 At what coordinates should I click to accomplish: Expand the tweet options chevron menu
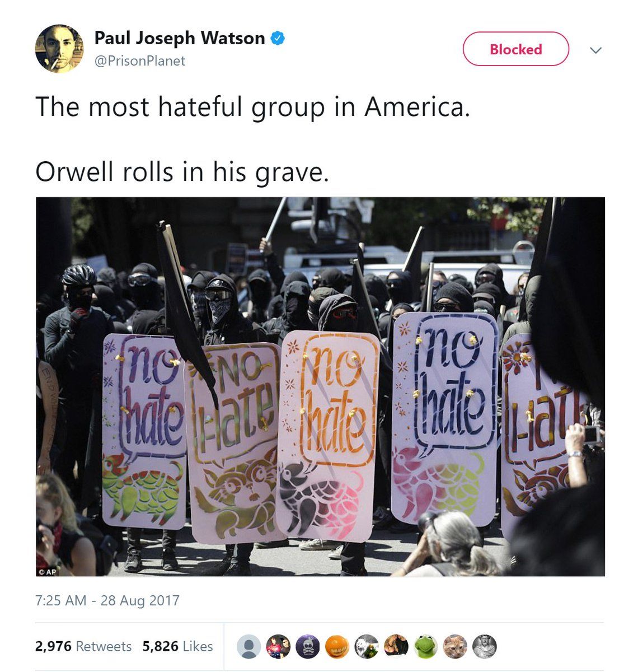(x=596, y=50)
